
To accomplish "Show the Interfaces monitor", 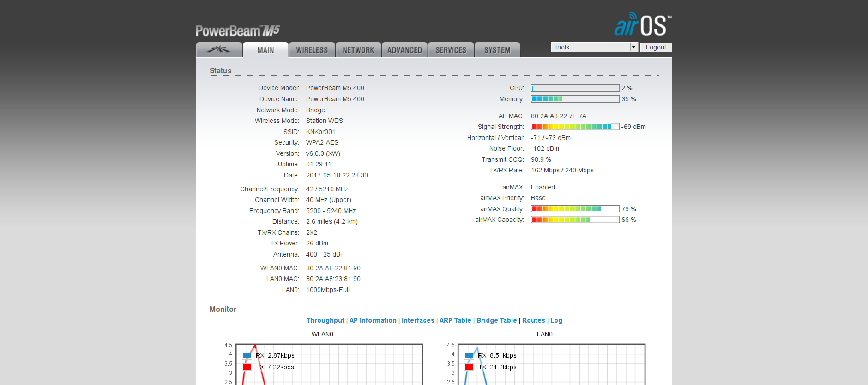I will click(x=418, y=320).
